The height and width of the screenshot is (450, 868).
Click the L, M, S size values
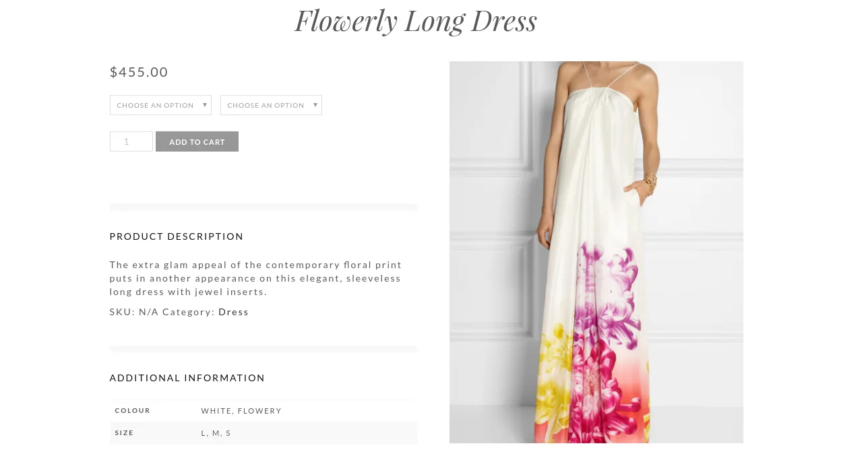[x=216, y=432]
